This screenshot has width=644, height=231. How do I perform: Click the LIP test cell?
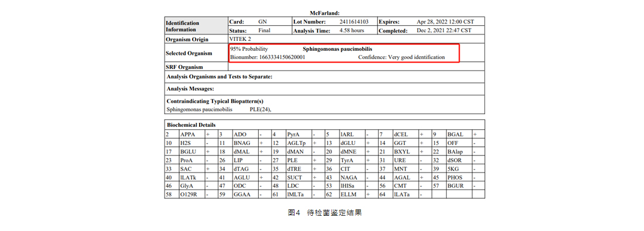pos(245,160)
